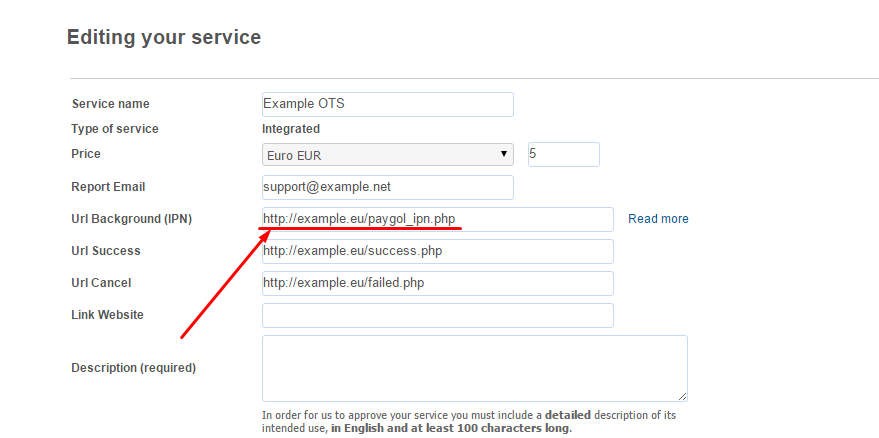879x438 pixels.
Task: Click the Url Success input field
Action: 437,251
